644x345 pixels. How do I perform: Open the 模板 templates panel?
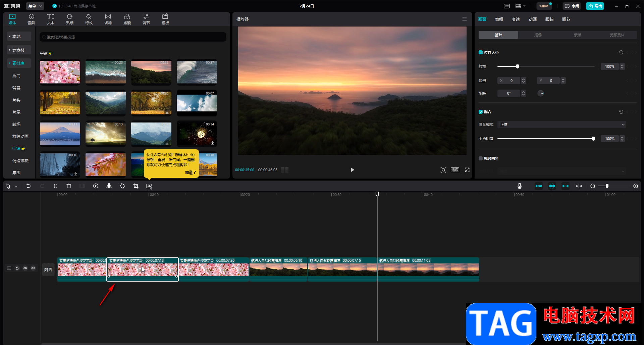pos(165,19)
